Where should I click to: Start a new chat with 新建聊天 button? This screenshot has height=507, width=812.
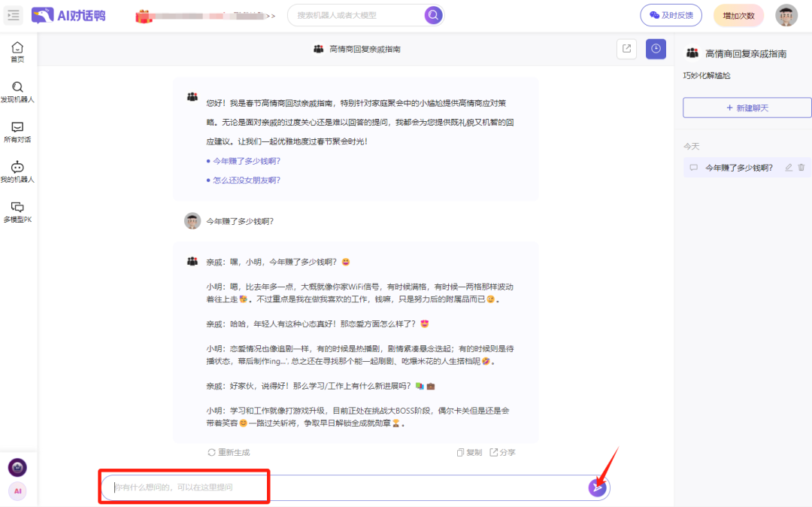click(x=747, y=108)
